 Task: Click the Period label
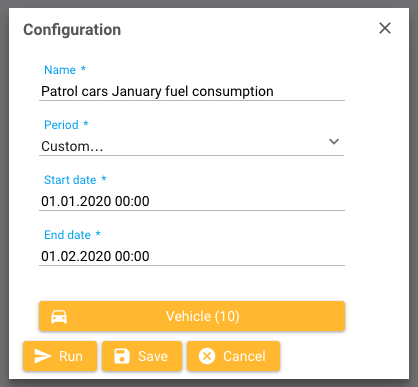click(61, 125)
